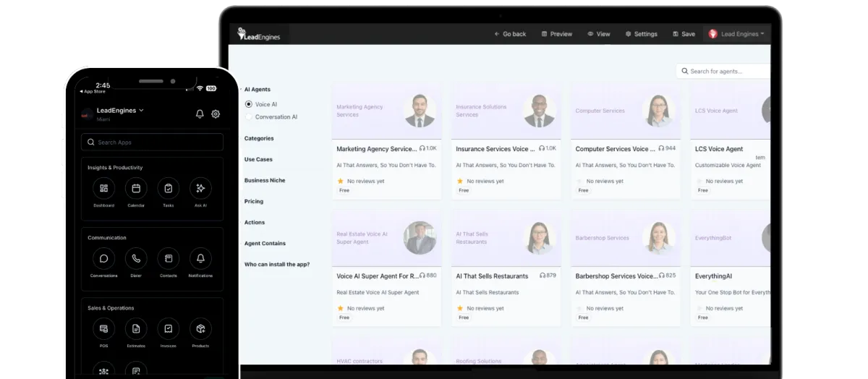868x379 pixels.
Task: Open the POS app icon
Action: coord(103,328)
